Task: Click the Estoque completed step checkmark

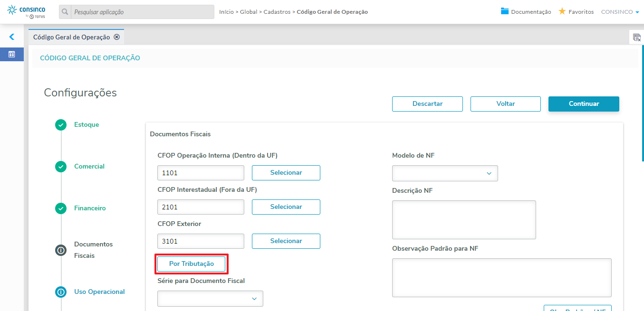Action: [61, 125]
